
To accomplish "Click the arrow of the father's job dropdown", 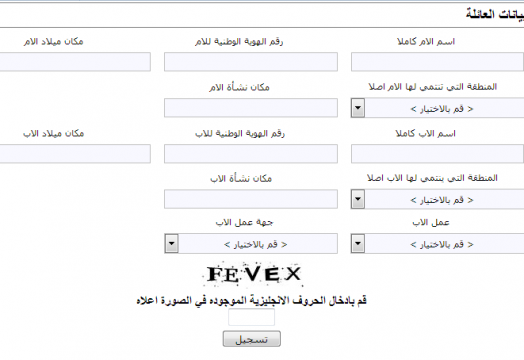I will coord(358,244).
